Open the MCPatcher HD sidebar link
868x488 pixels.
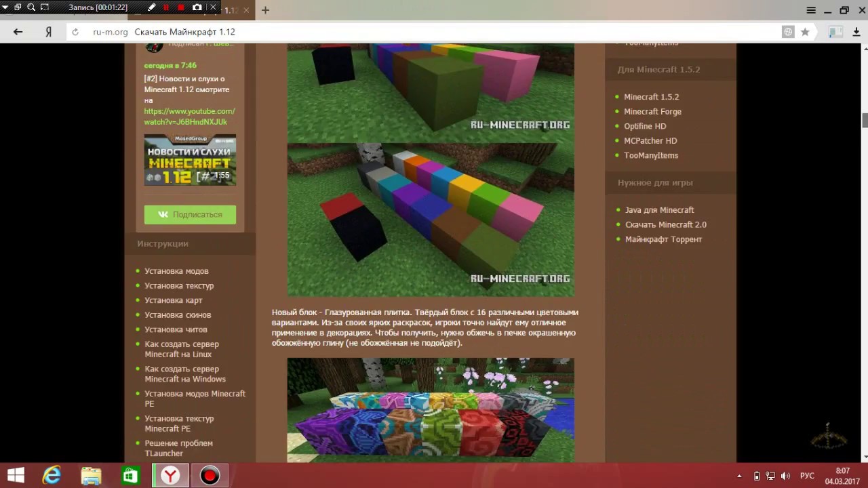650,141
